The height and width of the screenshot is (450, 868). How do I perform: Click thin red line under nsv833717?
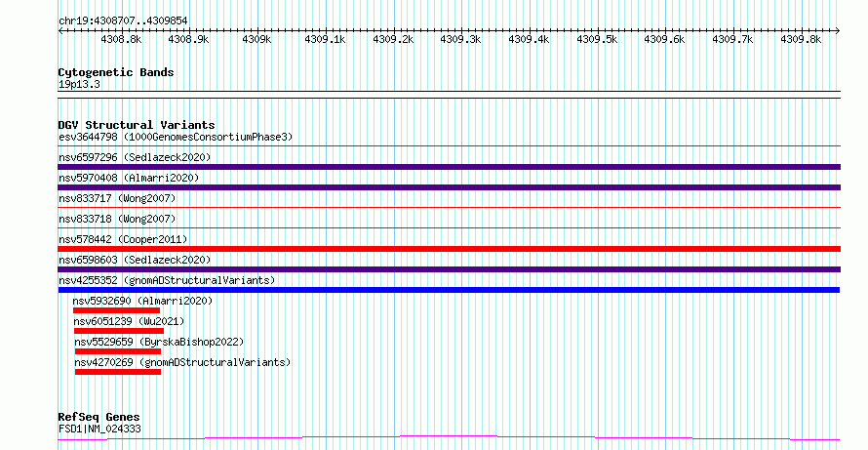[x=449, y=208]
